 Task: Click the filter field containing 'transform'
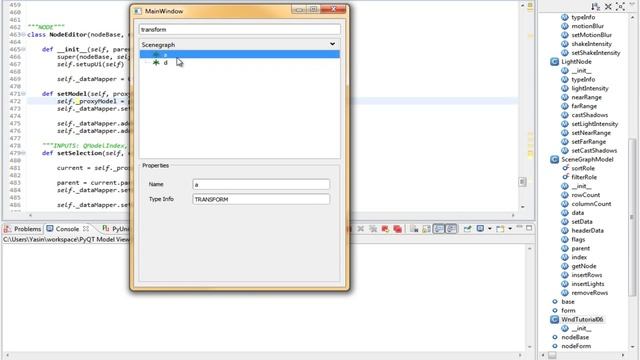coord(240,29)
